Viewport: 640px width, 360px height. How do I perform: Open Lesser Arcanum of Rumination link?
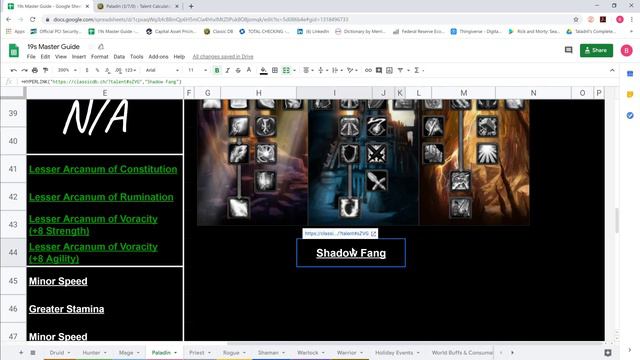(101, 197)
